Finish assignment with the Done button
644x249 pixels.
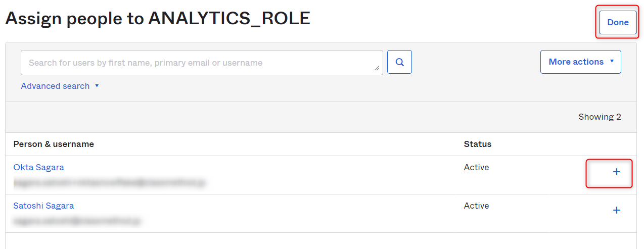pyautogui.click(x=618, y=22)
